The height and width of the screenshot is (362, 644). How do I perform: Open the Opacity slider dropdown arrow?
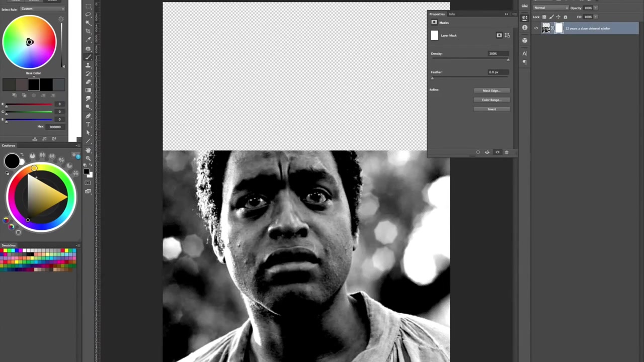pos(596,8)
